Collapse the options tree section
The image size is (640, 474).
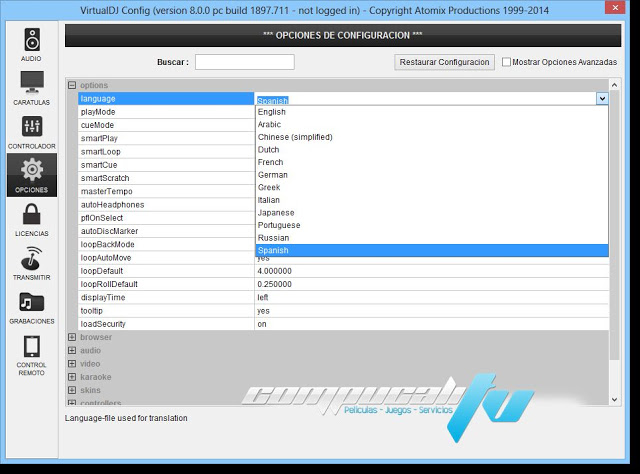coord(72,85)
